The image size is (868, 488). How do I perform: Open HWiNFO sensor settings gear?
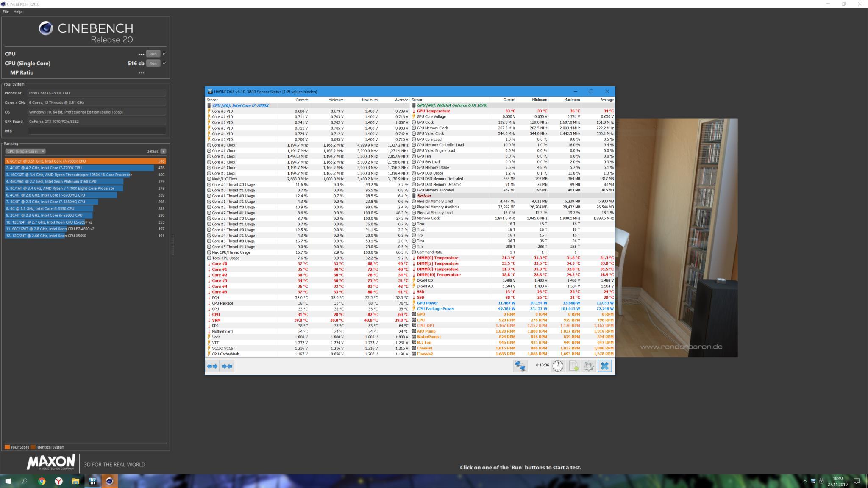(x=589, y=366)
